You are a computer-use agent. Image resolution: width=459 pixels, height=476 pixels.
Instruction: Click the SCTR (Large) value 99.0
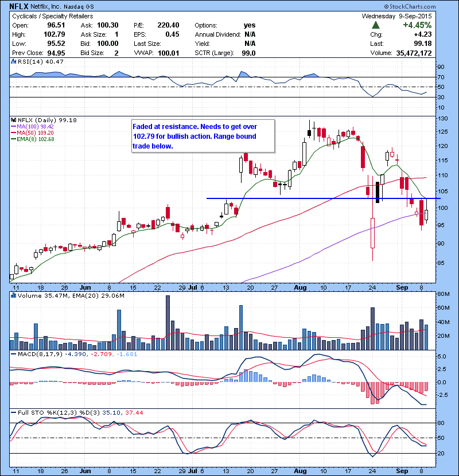(x=248, y=53)
